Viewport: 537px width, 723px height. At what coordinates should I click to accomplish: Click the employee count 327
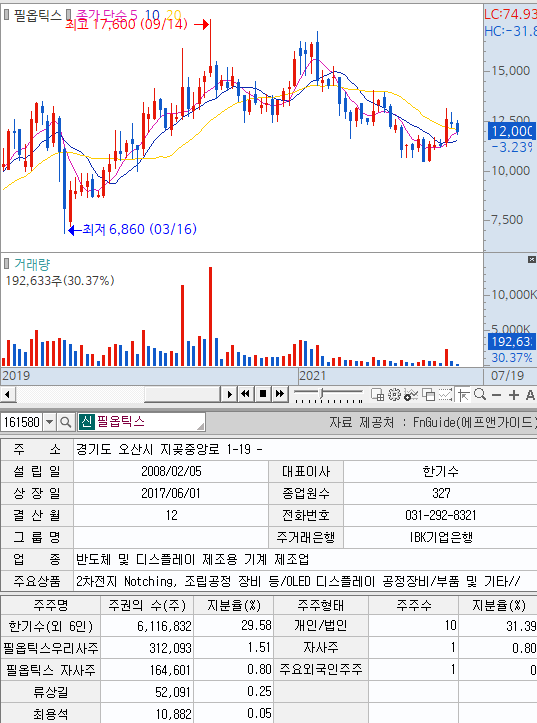441,493
